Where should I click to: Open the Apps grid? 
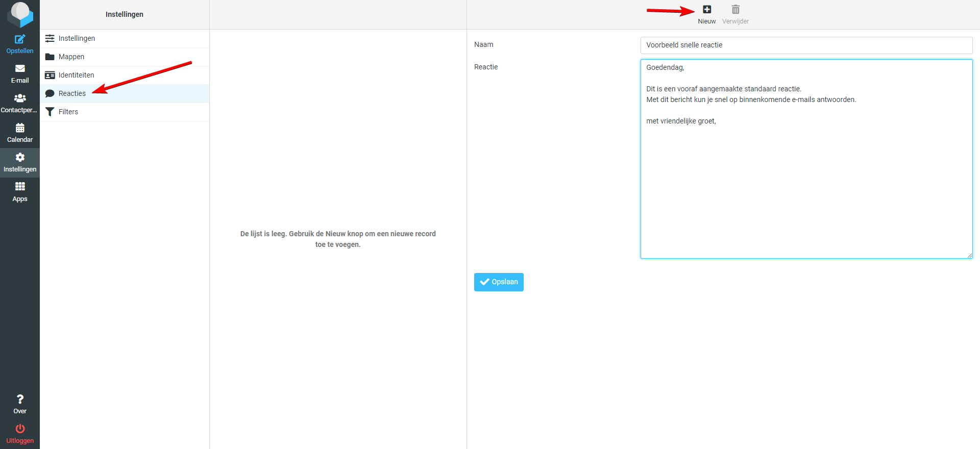(20, 187)
